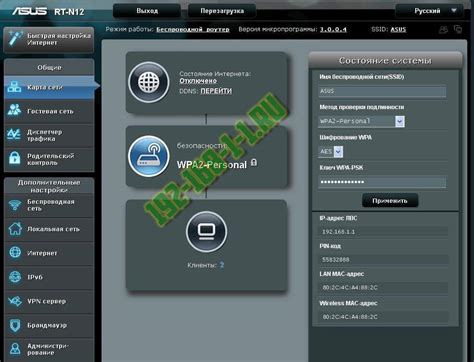This screenshot has height=362, width=474.
Task: Open the Parental Control padlock icon
Action: 15,158
